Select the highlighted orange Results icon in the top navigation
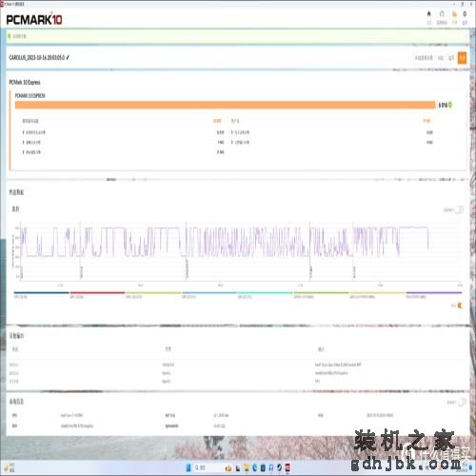Image resolution: width=476 pixels, height=476 pixels. [454, 14]
